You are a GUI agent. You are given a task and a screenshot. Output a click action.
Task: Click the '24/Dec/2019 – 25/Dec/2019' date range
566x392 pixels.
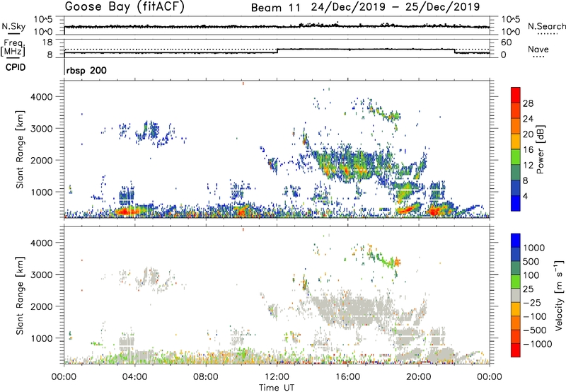(x=395, y=8)
